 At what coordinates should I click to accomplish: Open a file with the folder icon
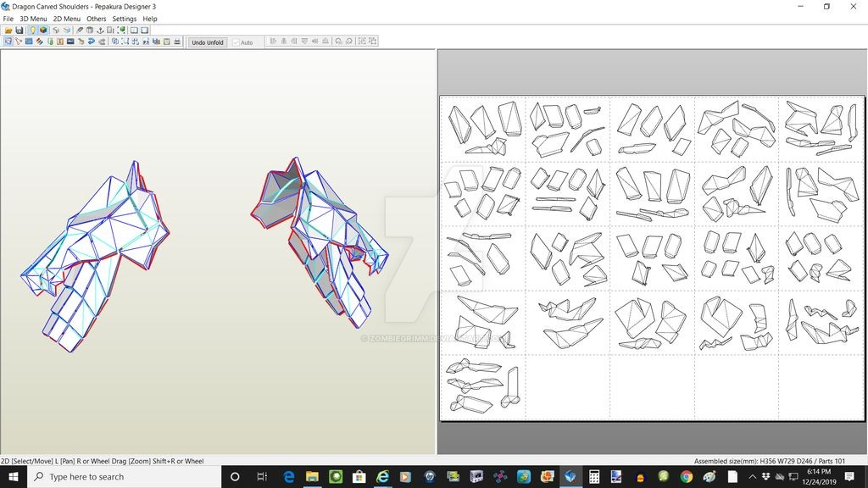pyautogui.click(x=8, y=30)
